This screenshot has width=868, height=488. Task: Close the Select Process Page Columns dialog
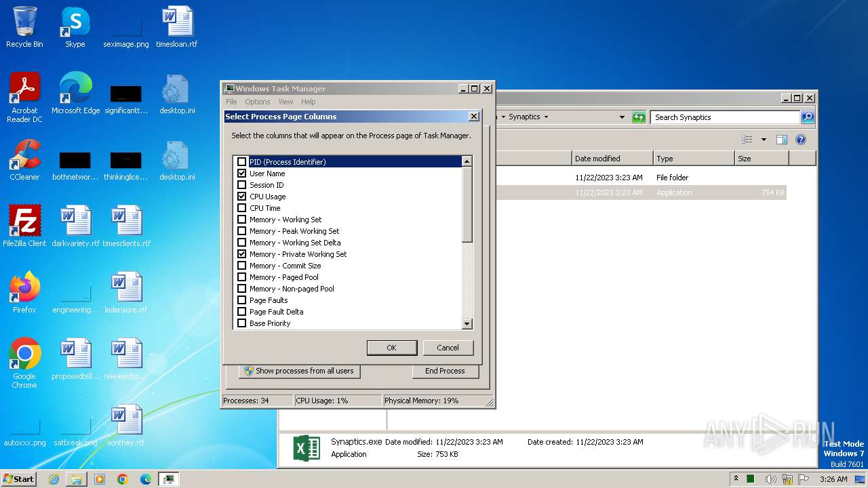click(474, 117)
